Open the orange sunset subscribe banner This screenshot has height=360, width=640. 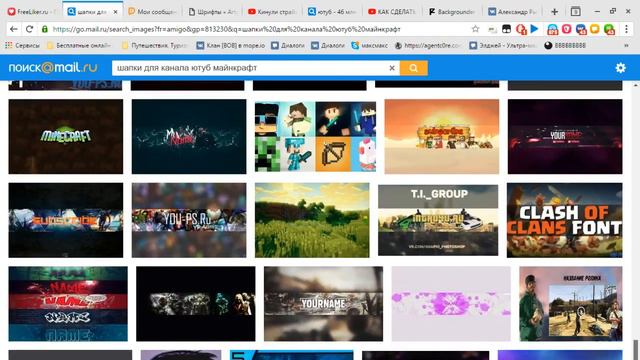click(442, 136)
